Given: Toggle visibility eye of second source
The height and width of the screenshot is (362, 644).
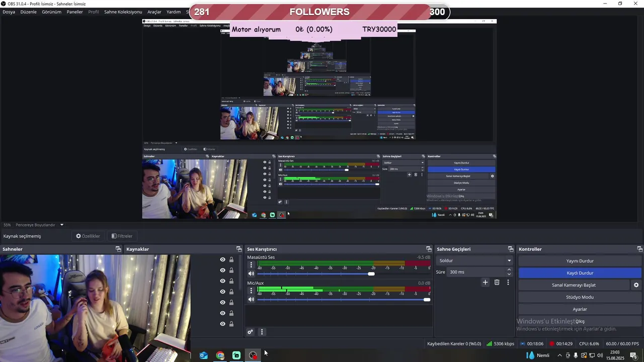Looking at the screenshot, I should pyautogui.click(x=222, y=270).
